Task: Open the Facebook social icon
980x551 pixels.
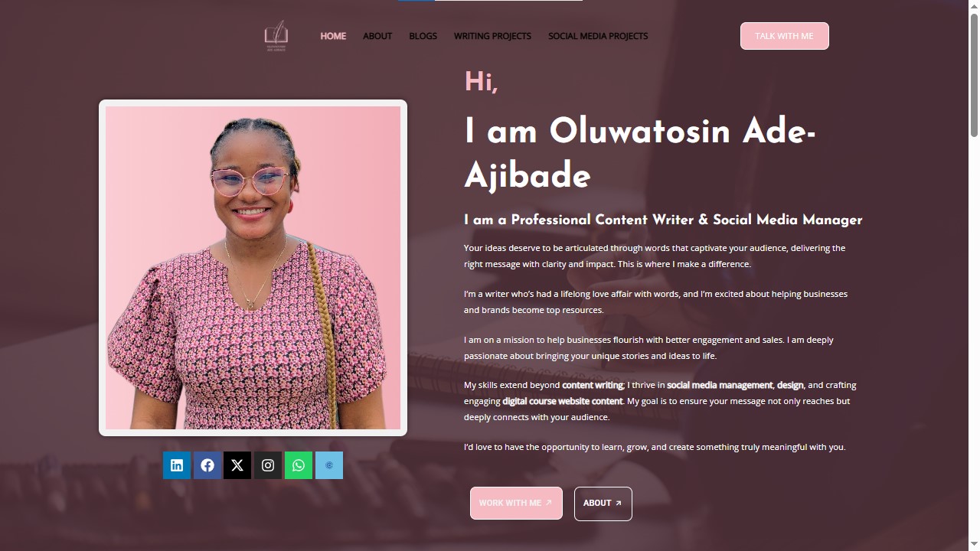Action: tap(207, 465)
